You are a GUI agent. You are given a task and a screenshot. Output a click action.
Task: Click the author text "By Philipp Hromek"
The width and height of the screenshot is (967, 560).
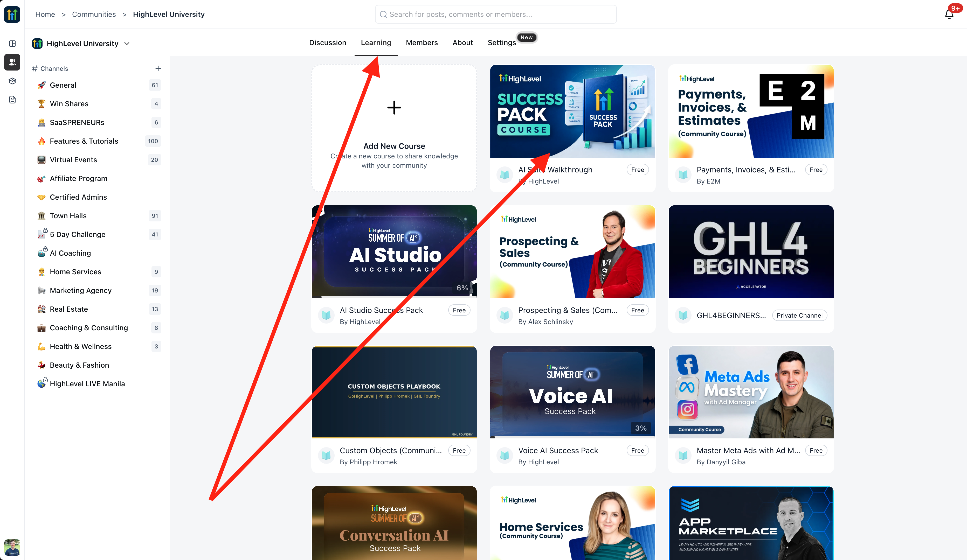pos(368,462)
